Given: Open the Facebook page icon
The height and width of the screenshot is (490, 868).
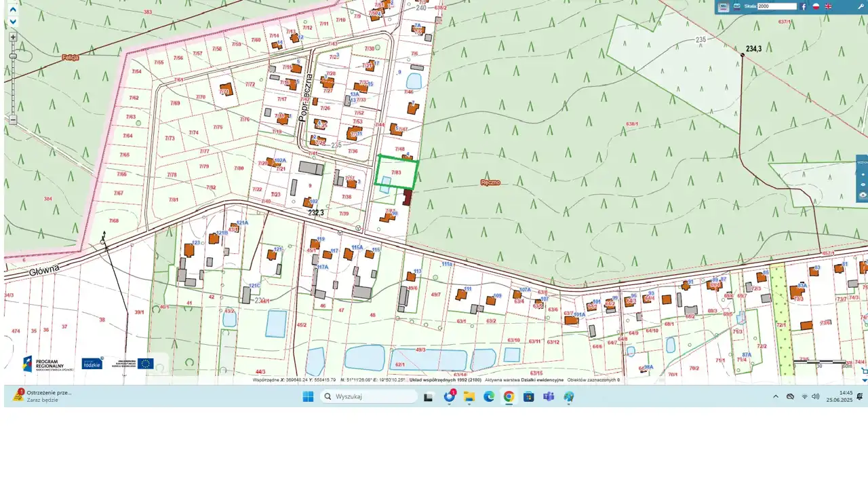Looking at the screenshot, I should click(x=804, y=7).
